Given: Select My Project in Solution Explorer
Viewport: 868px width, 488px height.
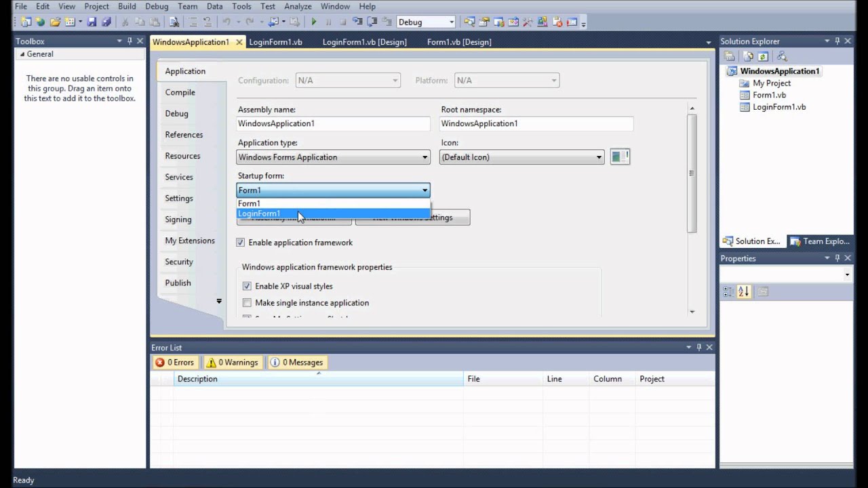Looking at the screenshot, I should click(x=772, y=83).
